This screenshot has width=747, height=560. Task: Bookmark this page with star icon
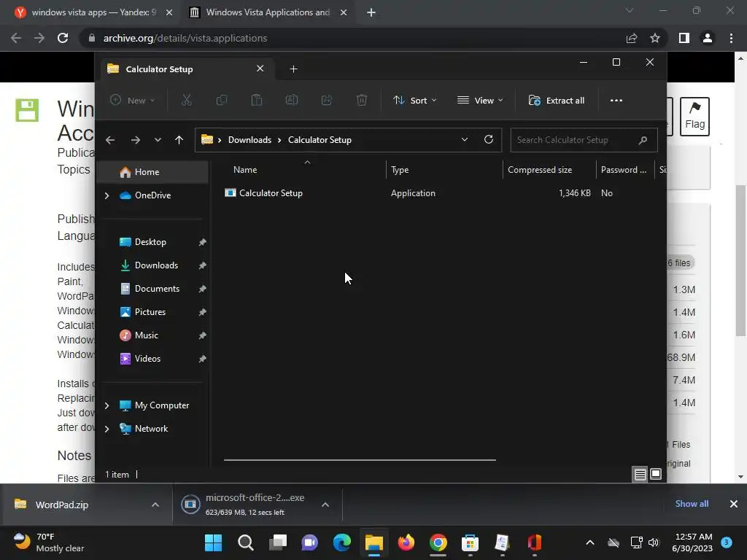[x=655, y=38]
